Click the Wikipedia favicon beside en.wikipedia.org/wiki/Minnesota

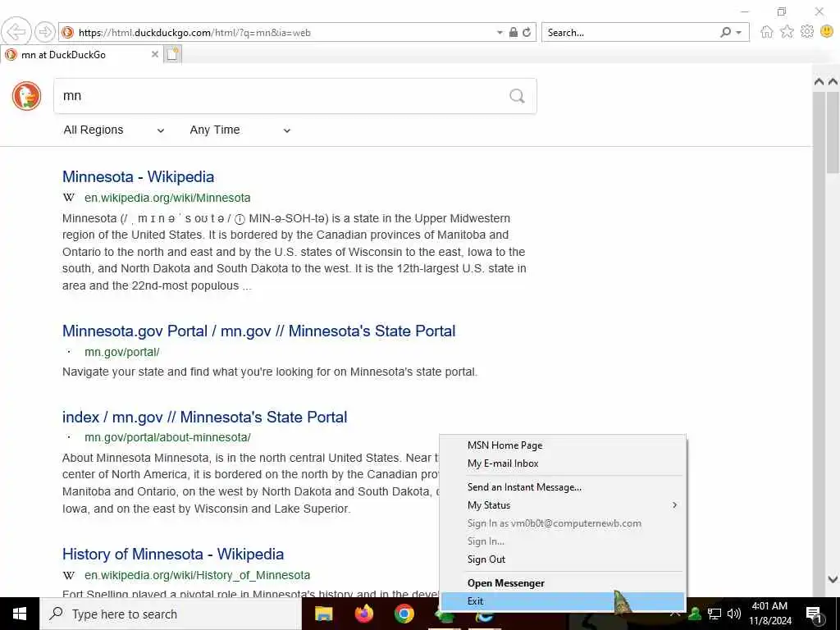[69, 198]
